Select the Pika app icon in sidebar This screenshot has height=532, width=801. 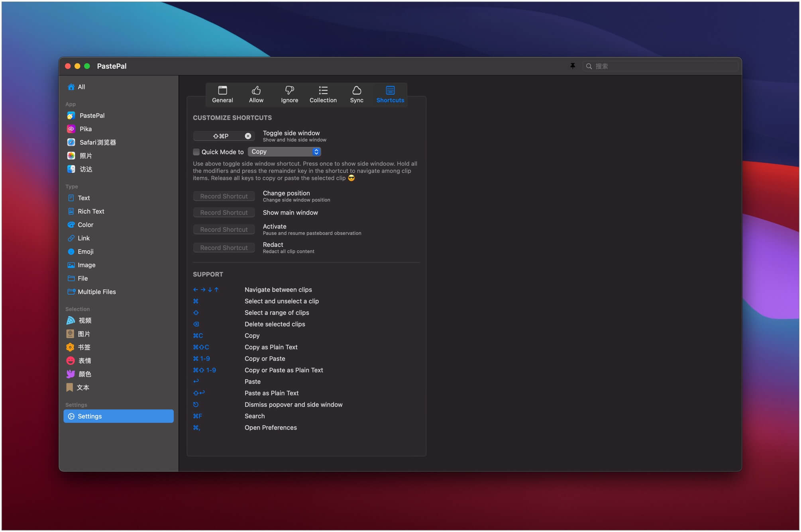pos(71,129)
